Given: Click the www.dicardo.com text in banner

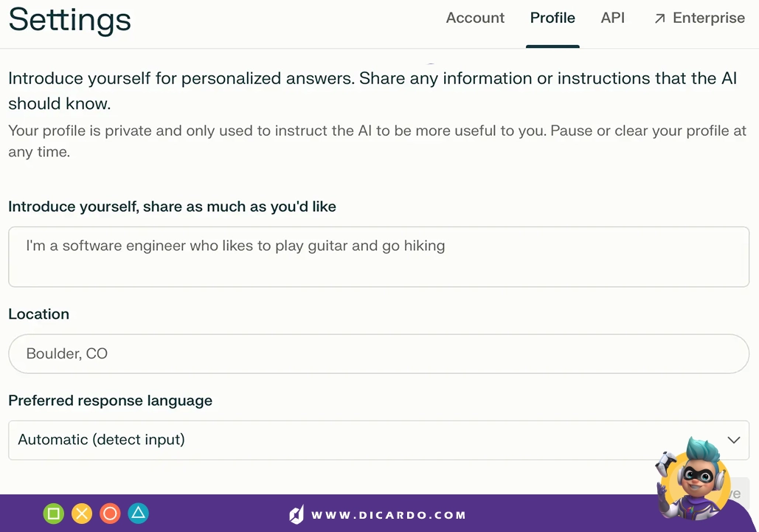Looking at the screenshot, I should (x=388, y=515).
